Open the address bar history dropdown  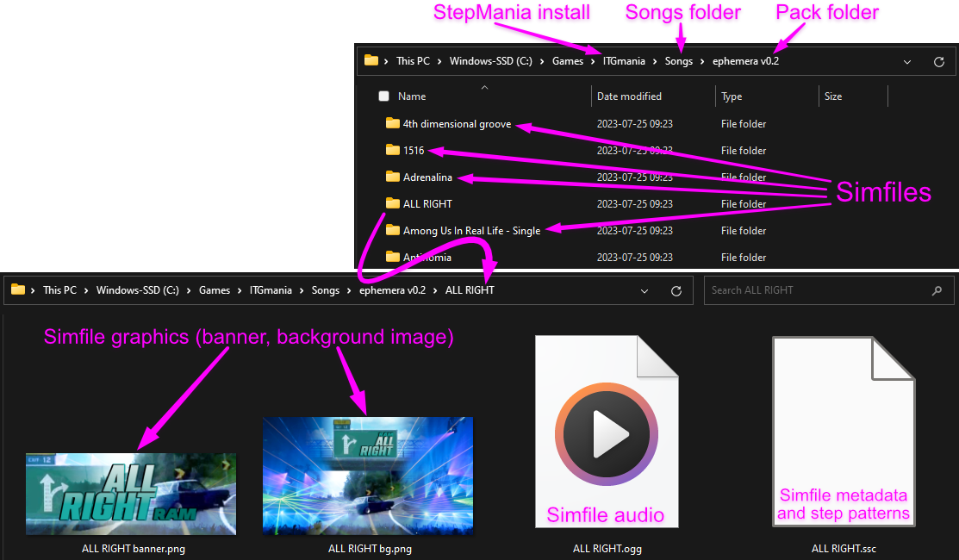click(x=907, y=61)
